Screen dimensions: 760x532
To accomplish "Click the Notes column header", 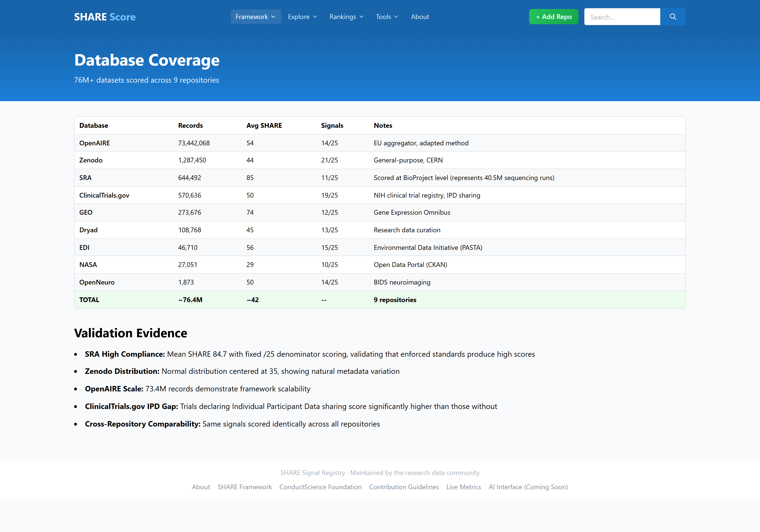I will pos(383,125).
